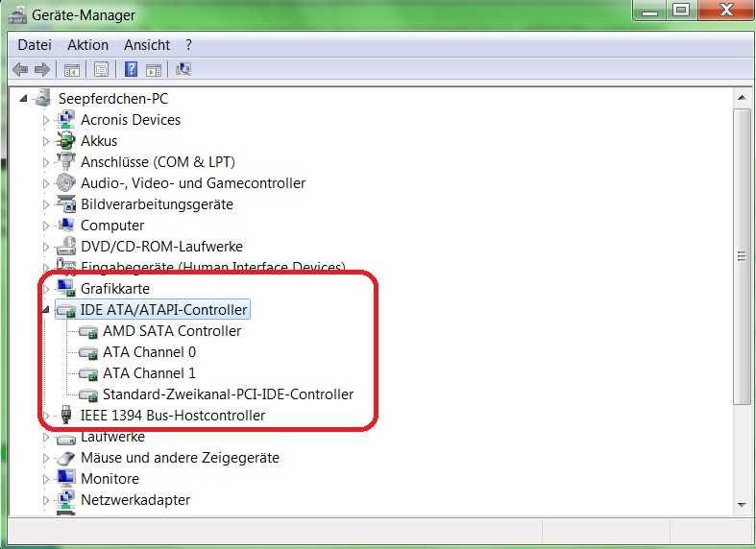Expand the Monitore node
756x549 pixels.
[x=46, y=479]
